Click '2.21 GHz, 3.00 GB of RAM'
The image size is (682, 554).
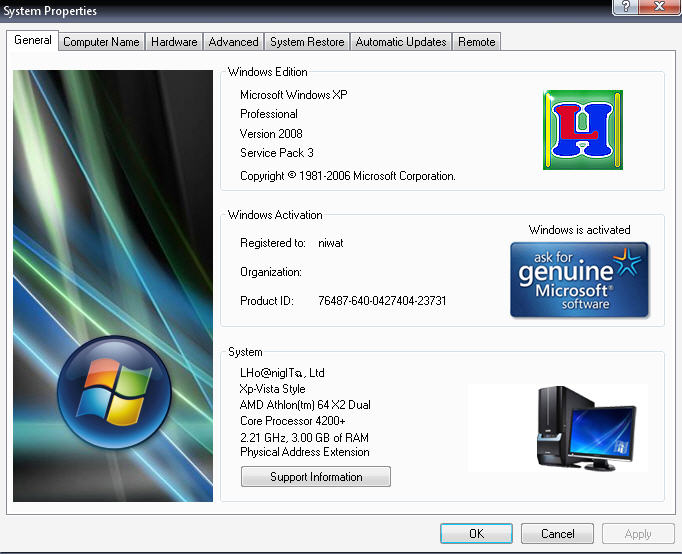304,437
